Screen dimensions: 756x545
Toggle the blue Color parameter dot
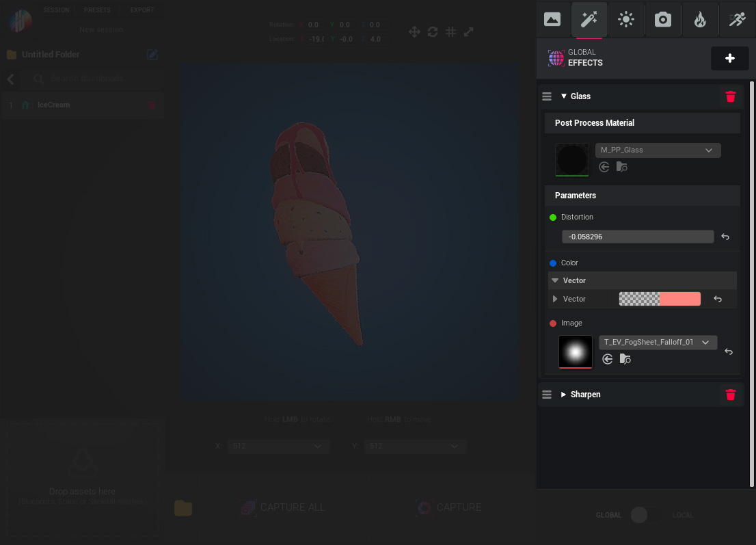(553, 263)
